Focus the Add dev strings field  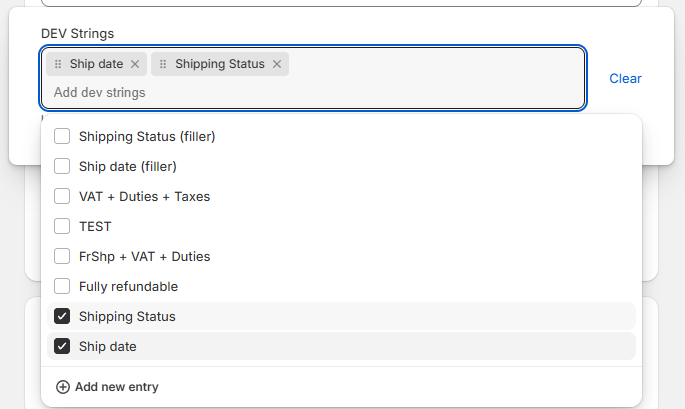313,93
